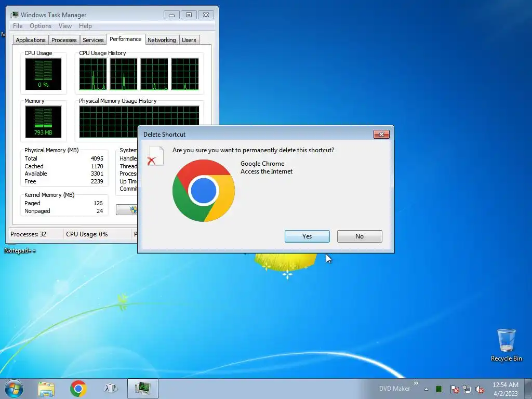Click the Notepad++ desktop shortcut label
The image size is (532, 399).
coord(20,250)
